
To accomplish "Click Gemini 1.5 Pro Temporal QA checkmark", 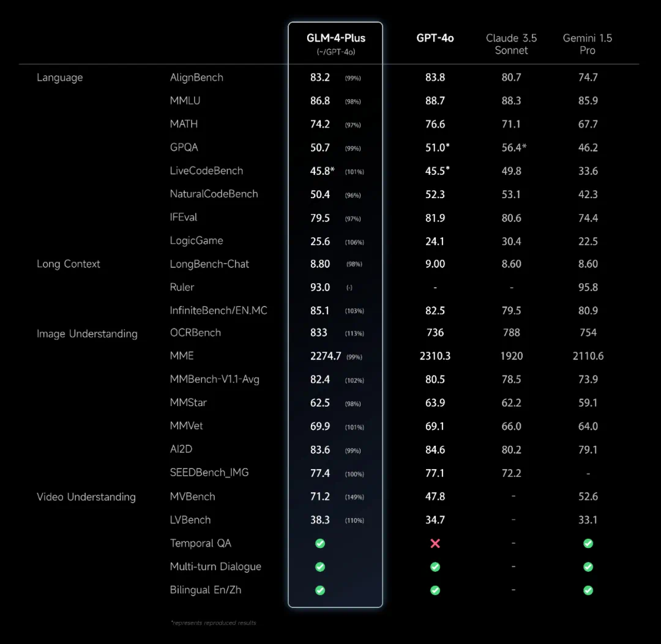I will [588, 543].
